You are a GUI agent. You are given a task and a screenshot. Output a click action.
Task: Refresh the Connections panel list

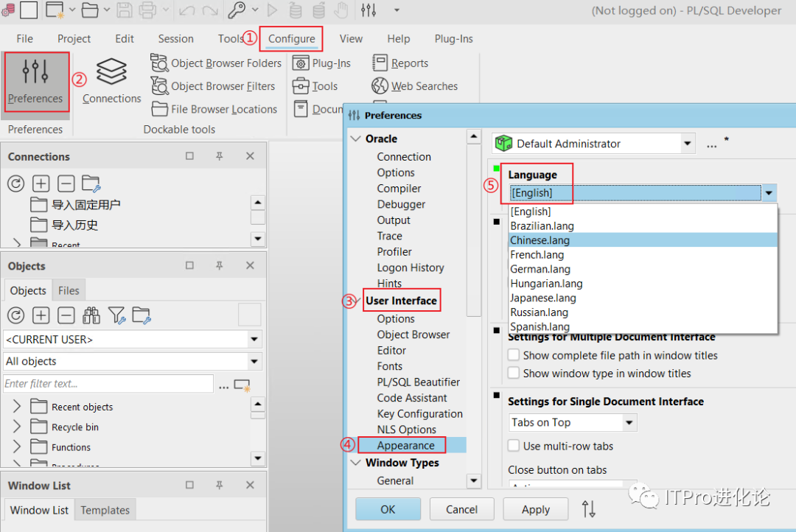coord(15,183)
